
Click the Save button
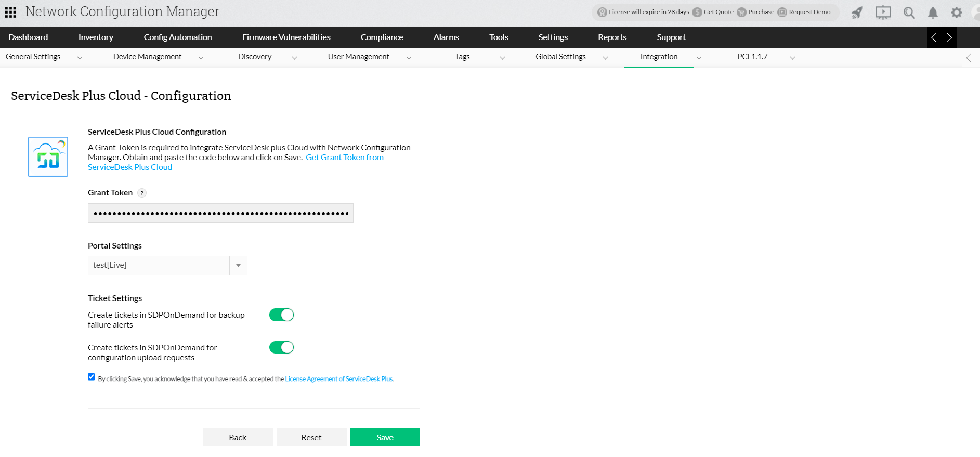pyautogui.click(x=385, y=437)
